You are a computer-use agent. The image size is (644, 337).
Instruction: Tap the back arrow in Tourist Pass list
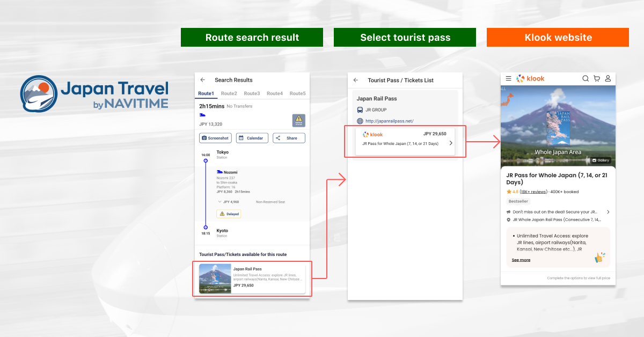coord(356,80)
